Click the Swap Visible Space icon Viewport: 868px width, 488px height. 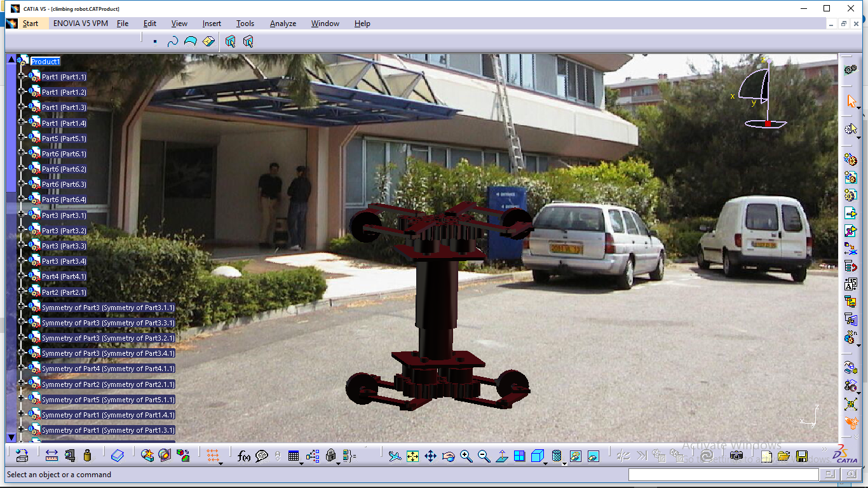click(x=593, y=456)
